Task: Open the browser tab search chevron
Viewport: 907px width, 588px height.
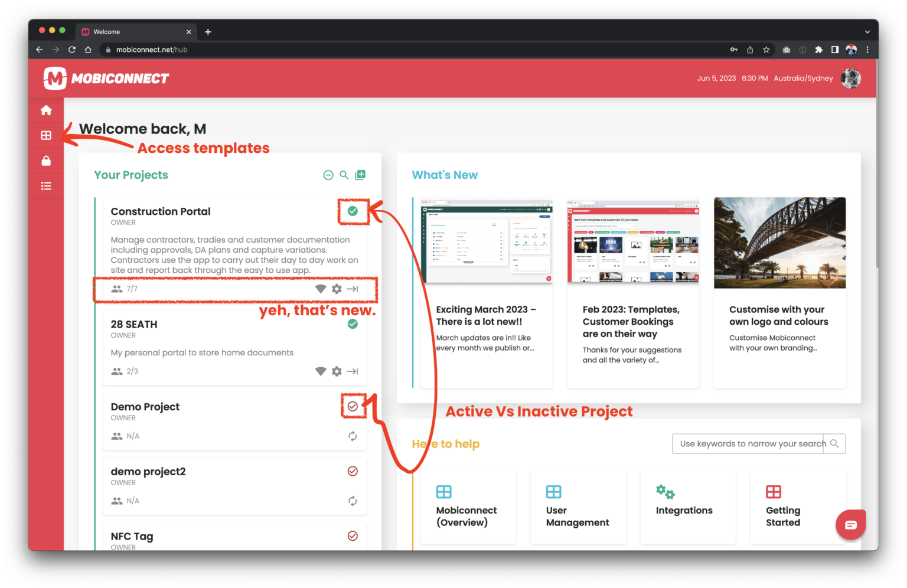Action: tap(867, 31)
